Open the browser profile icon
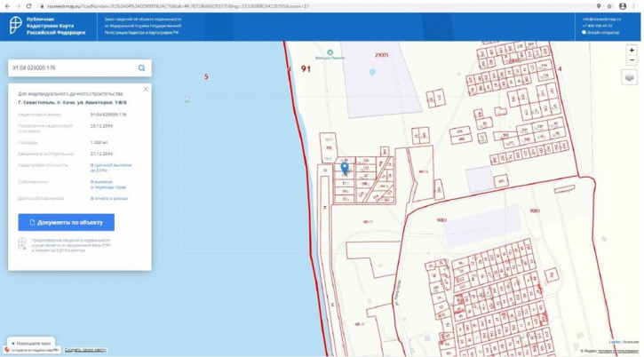Screen dimensions: 644x357 (x=622, y=5)
